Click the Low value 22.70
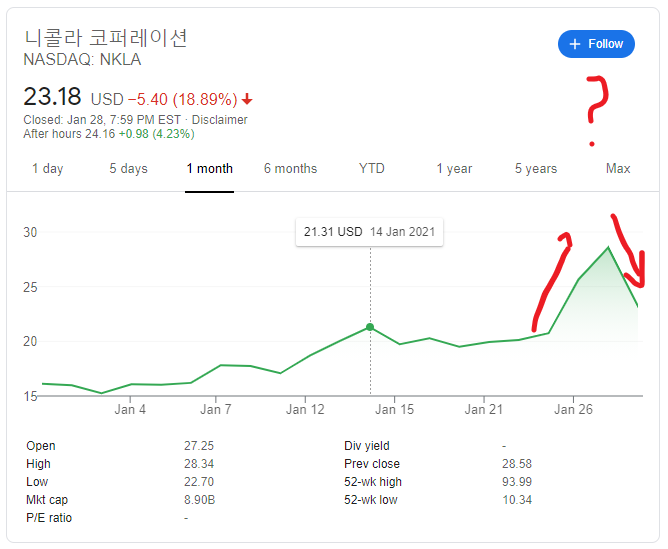 [199, 482]
